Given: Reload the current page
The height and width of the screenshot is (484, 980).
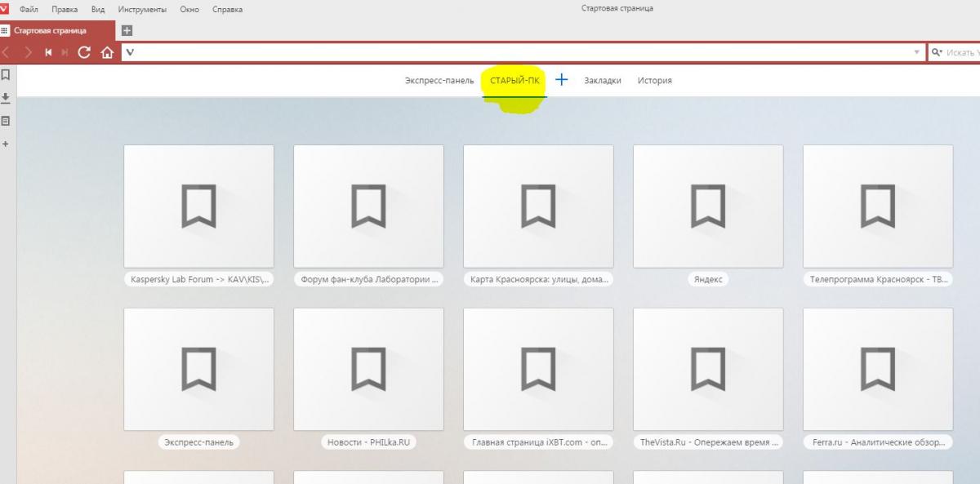Looking at the screenshot, I should (84, 52).
